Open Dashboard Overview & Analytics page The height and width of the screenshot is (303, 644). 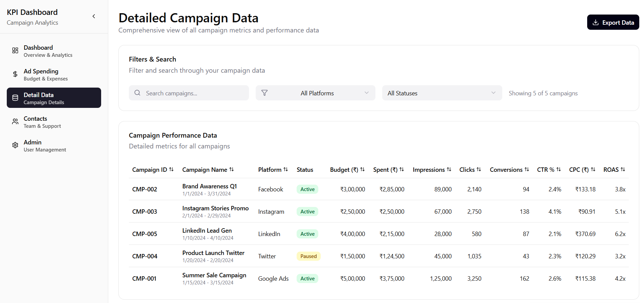pyautogui.click(x=54, y=50)
